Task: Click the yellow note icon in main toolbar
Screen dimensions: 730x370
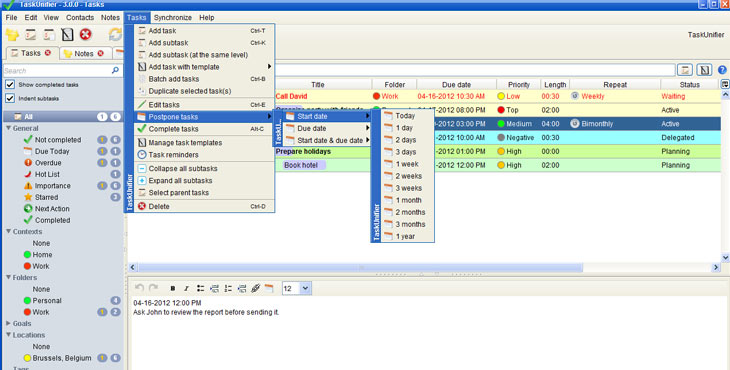Action: point(12,34)
